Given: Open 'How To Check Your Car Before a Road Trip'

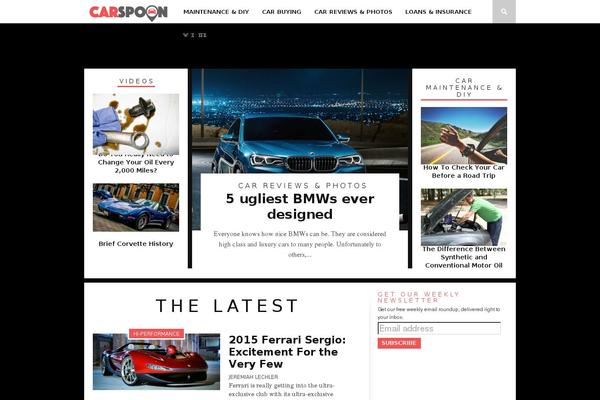Looking at the screenshot, I should coord(464,171).
